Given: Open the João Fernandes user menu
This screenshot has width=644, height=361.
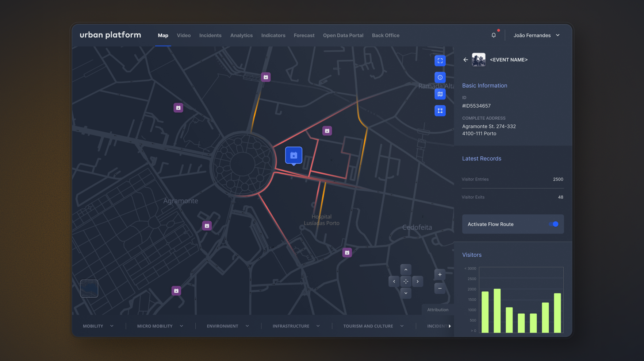Looking at the screenshot, I should click(536, 35).
